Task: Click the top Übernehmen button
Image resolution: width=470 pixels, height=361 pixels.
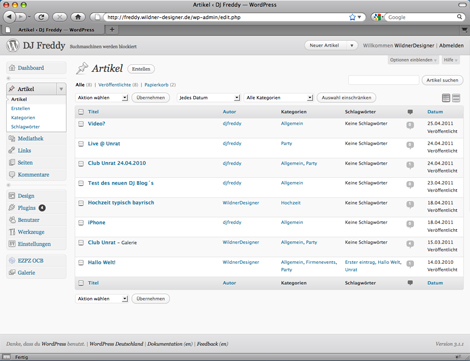Action: pos(151,98)
